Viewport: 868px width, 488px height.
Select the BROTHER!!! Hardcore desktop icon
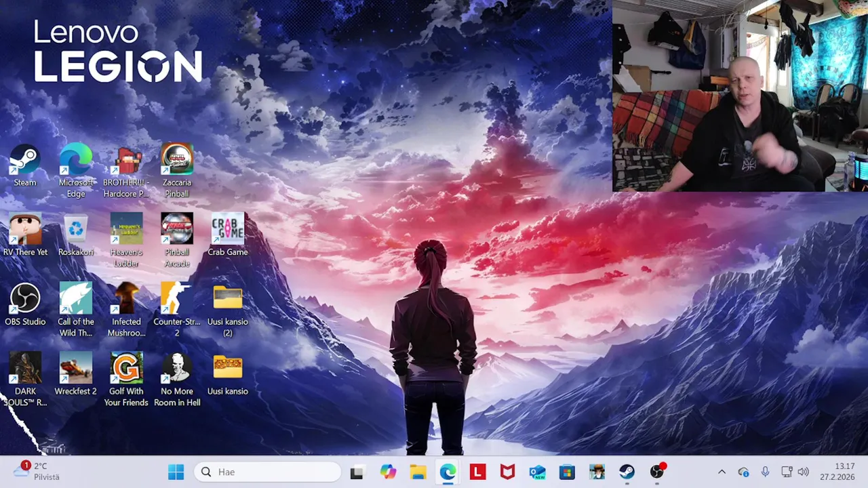tap(126, 171)
